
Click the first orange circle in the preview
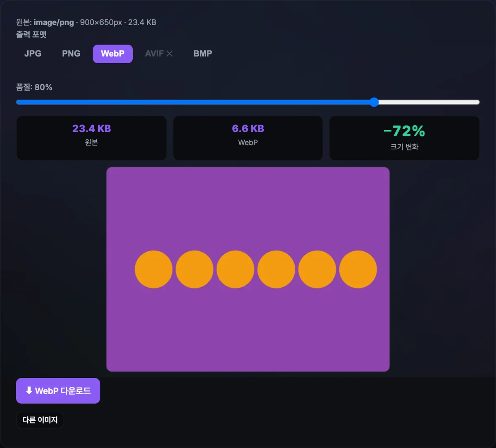(x=153, y=269)
